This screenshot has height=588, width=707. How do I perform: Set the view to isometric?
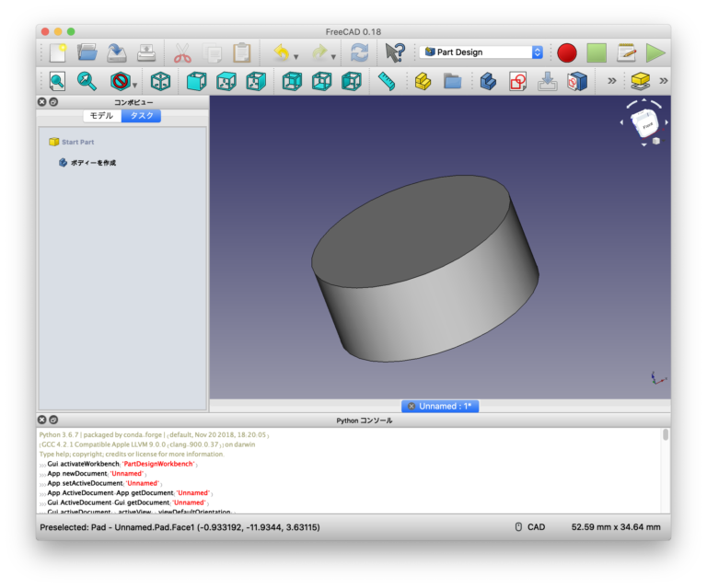(x=160, y=82)
